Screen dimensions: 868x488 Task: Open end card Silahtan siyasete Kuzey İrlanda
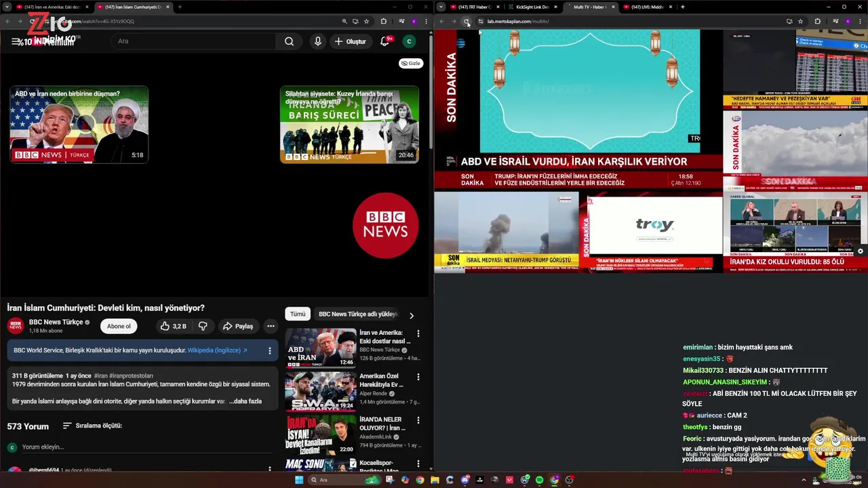(x=349, y=124)
